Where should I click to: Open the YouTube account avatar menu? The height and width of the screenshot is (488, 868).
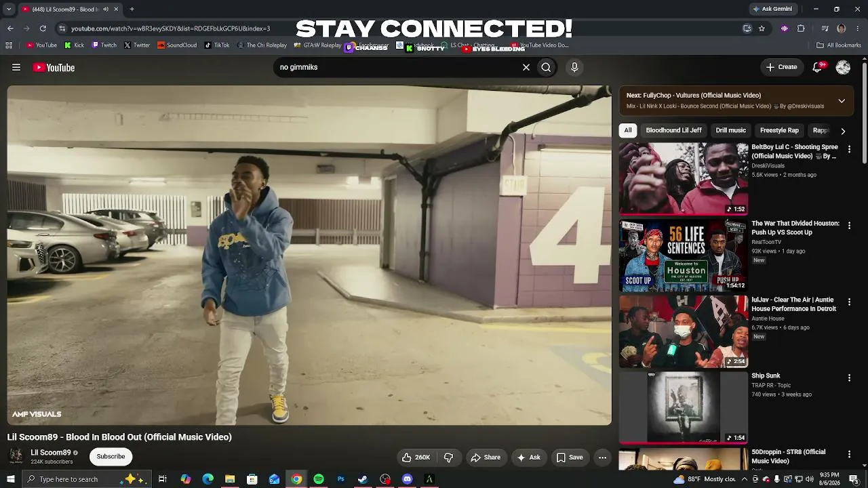[x=843, y=67]
